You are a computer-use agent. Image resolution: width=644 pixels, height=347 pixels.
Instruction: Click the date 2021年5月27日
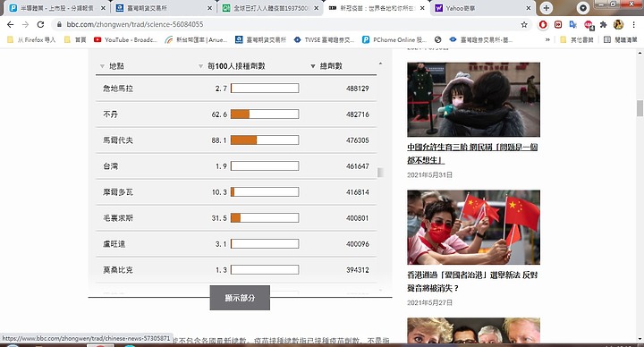click(429, 302)
